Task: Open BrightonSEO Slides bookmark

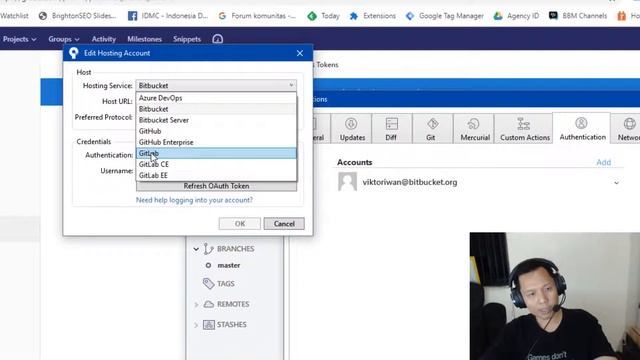Action: pyautogui.click(x=77, y=16)
